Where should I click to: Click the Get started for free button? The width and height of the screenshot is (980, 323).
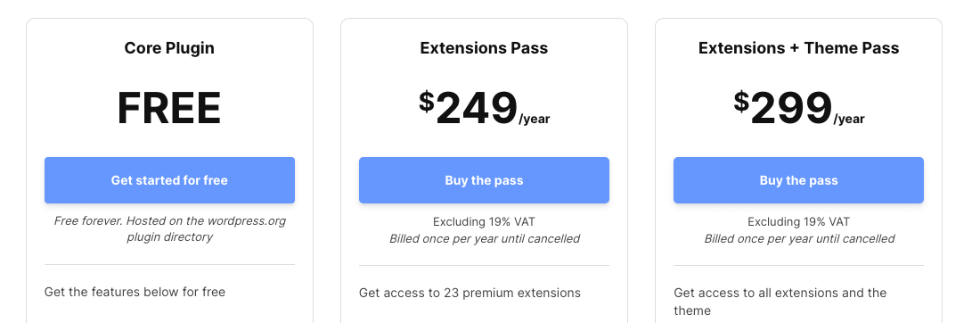169,180
